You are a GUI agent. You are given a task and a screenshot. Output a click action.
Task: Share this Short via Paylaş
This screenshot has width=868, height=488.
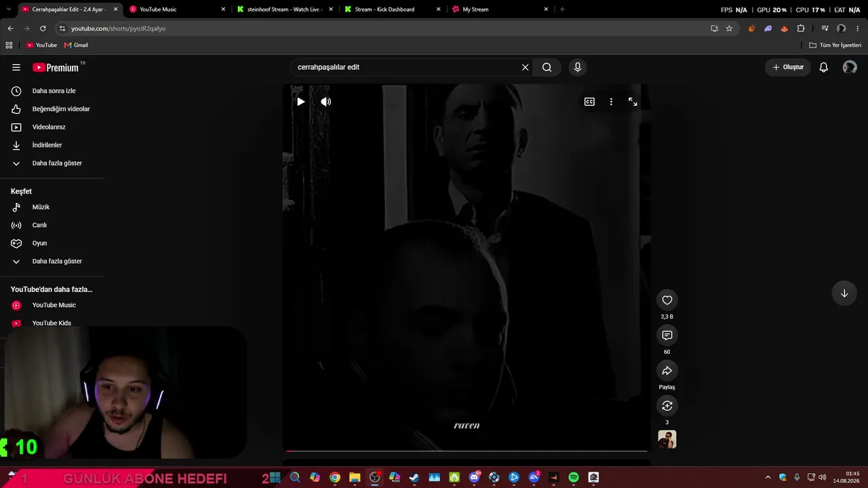click(x=667, y=371)
